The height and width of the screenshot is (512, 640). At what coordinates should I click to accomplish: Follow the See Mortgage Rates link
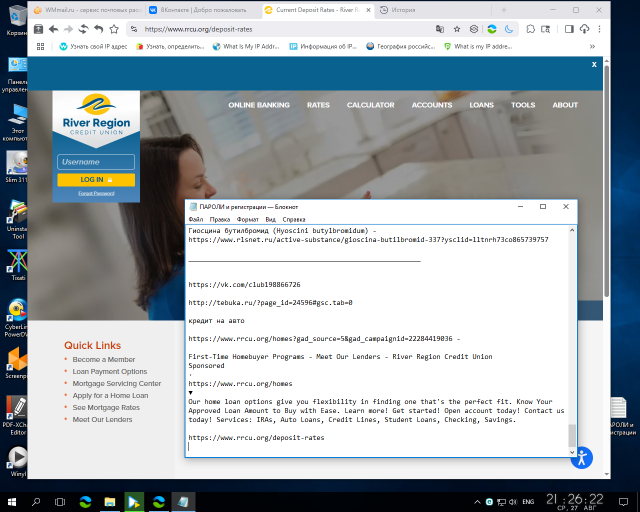pyautogui.click(x=106, y=407)
